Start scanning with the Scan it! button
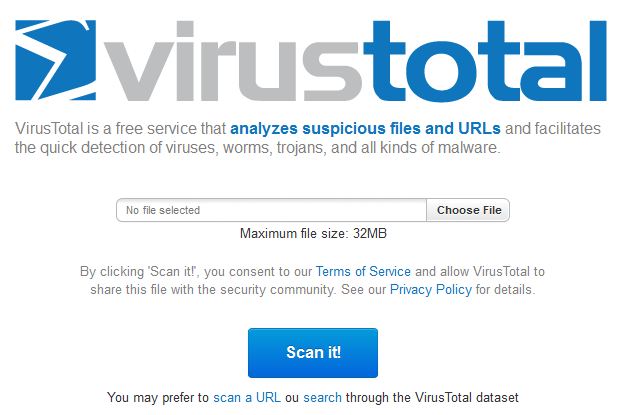Screen dimensions: 628x415 pyautogui.click(x=313, y=353)
